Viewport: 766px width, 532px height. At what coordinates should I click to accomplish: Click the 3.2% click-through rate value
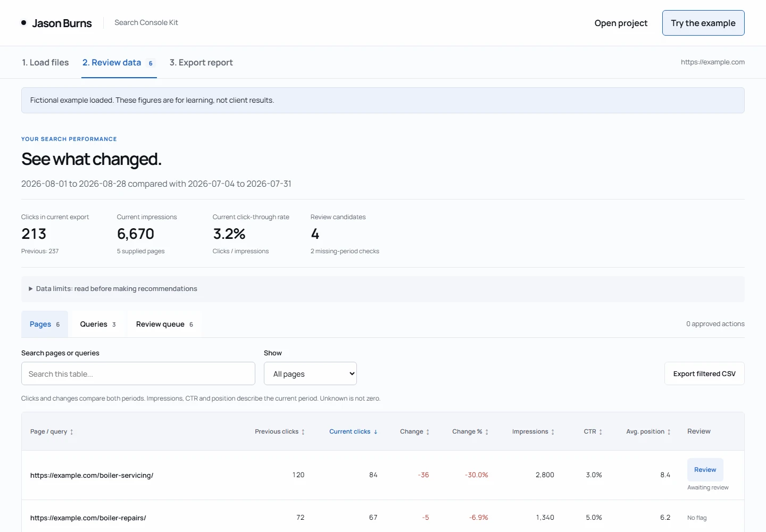(229, 234)
